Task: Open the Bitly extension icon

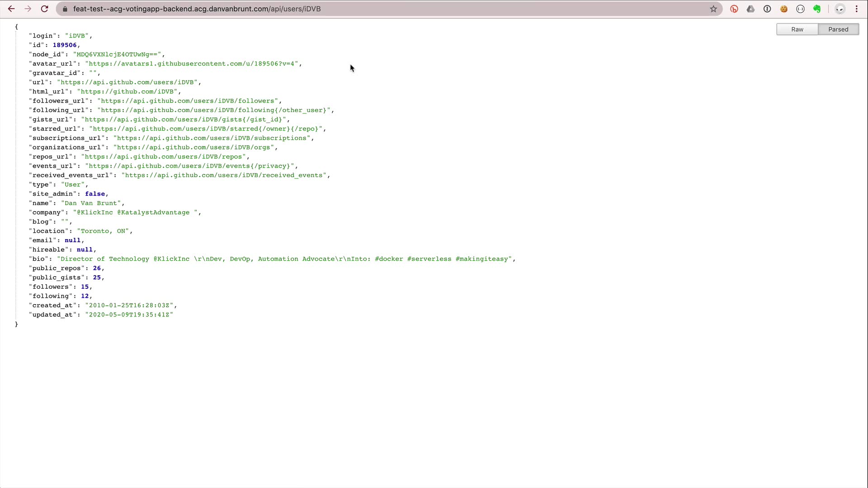Action: [x=734, y=9]
